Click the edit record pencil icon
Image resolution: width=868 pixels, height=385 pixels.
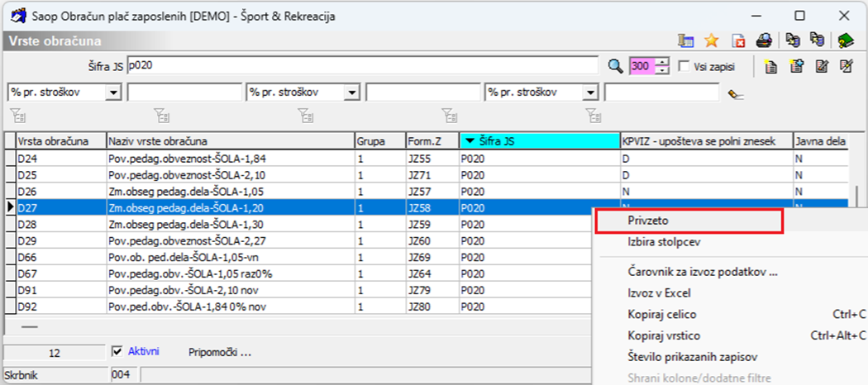tap(822, 66)
